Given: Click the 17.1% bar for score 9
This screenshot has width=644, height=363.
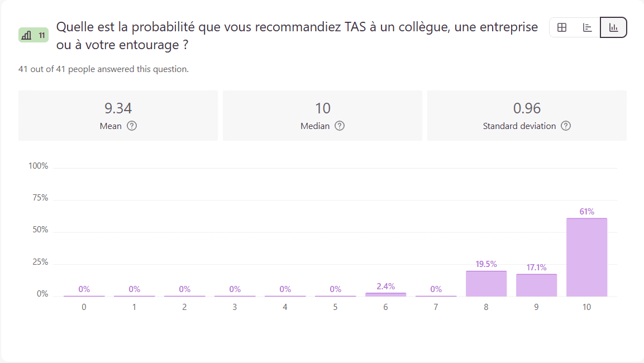Looking at the screenshot, I should pos(536,285).
